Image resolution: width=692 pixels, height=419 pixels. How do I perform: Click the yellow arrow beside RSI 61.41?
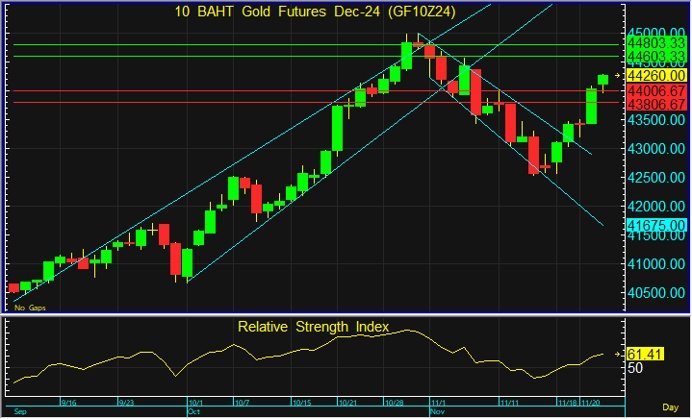click(x=617, y=354)
